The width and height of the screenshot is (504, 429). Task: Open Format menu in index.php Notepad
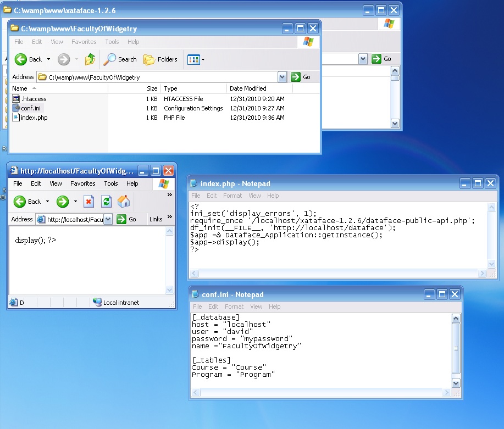coord(232,196)
